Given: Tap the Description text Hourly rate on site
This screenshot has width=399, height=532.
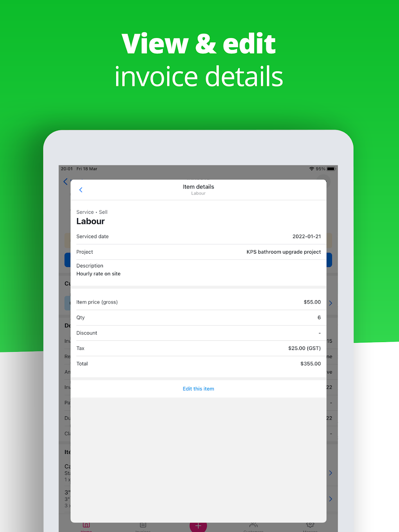Looking at the screenshot, I should coord(98,274).
